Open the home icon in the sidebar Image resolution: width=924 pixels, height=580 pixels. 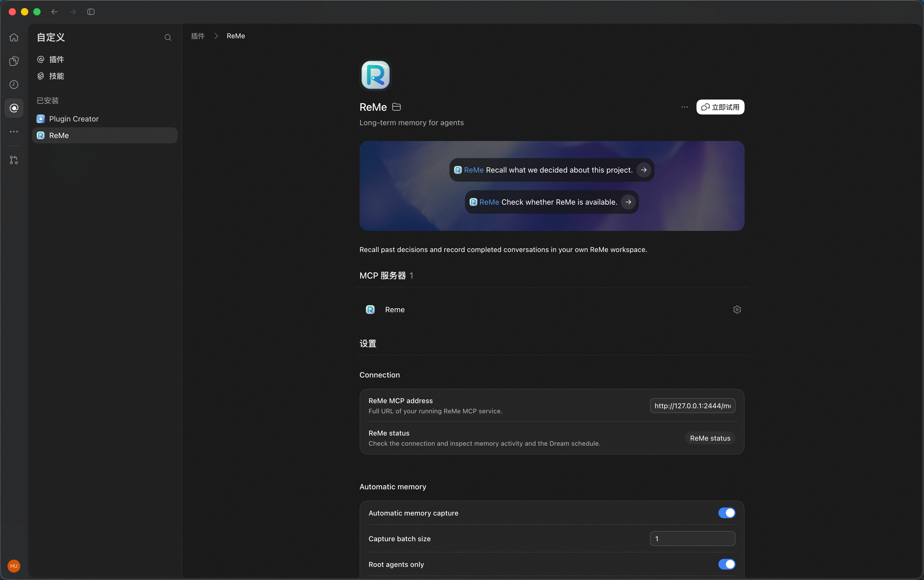(x=14, y=38)
